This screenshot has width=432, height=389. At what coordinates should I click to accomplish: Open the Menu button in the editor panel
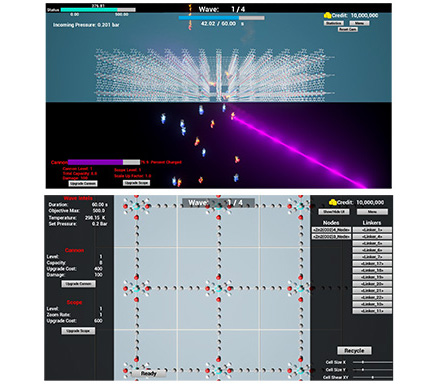[x=372, y=212]
